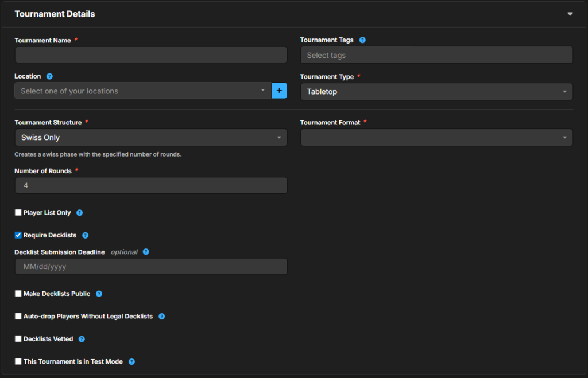This screenshot has width=588, height=378.
Task: Expand the Tournament Structure dropdown
Action: [x=150, y=138]
